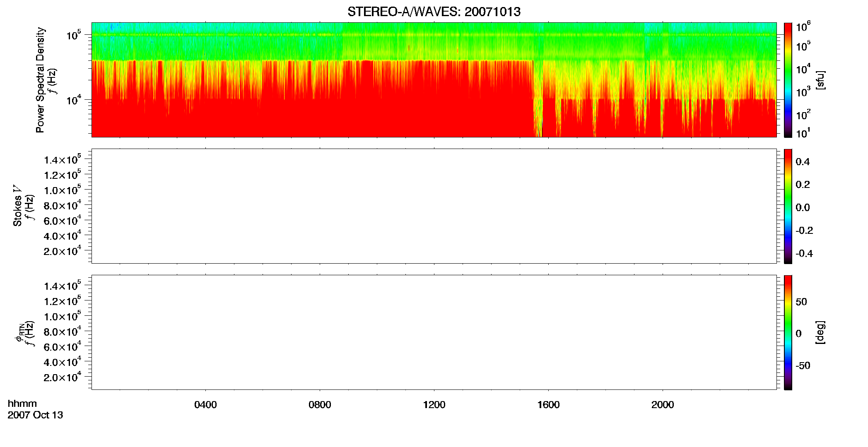Viewport: 868px width, 447px height.
Task: Click the 2007 Oct 13 date label
Action: click(35, 415)
